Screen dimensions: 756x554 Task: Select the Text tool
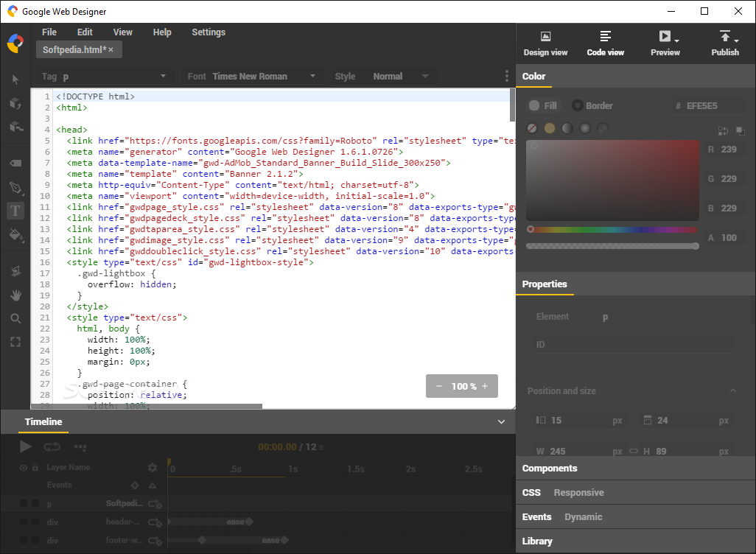15,211
